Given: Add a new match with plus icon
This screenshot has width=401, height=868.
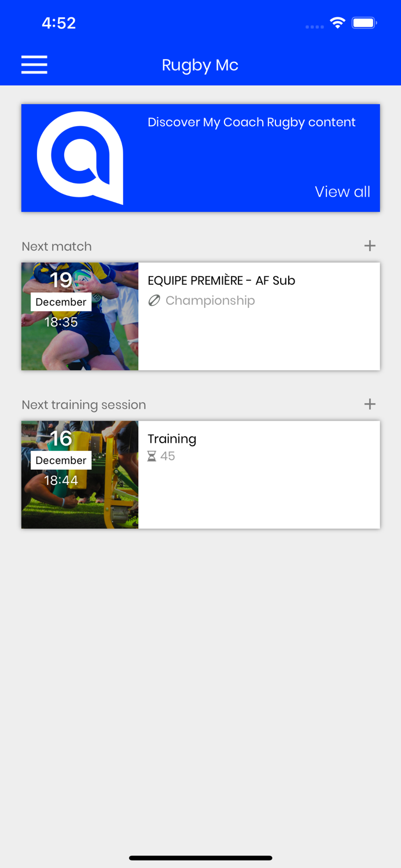Looking at the screenshot, I should 370,246.
